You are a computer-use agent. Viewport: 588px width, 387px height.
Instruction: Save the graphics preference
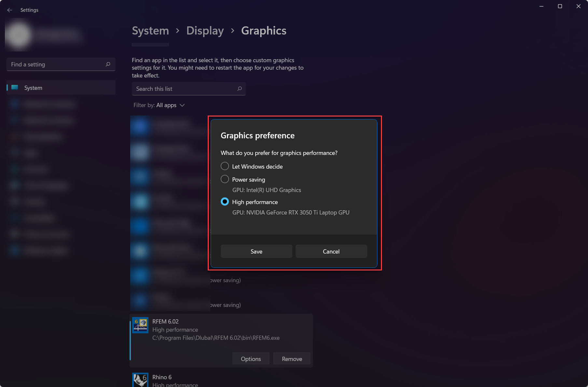256,251
